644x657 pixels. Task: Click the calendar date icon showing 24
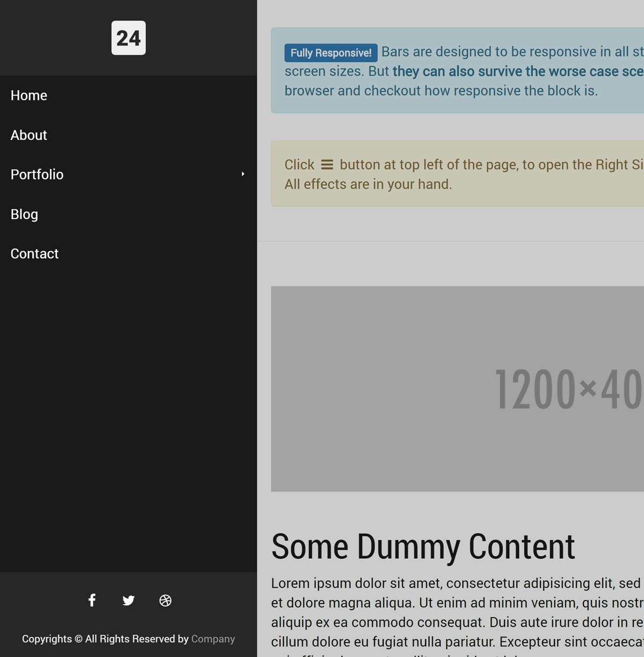click(128, 38)
